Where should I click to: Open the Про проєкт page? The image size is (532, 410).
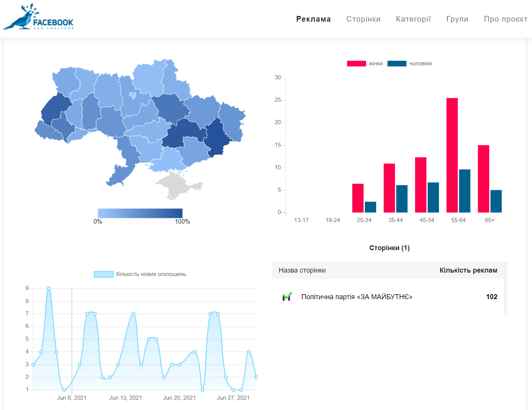click(505, 19)
